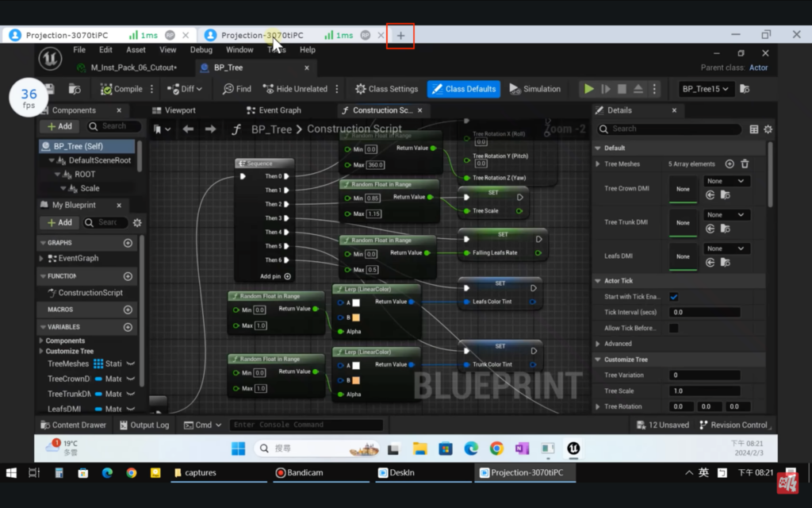This screenshot has height=508, width=812.
Task: Toggle TreeTrunkDMI variable visibility eye
Action: coord(131,394)
